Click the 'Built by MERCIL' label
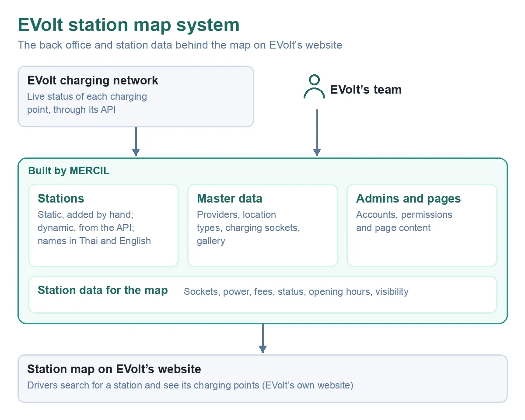Screen dimensions: 525x420 [69, 171]
